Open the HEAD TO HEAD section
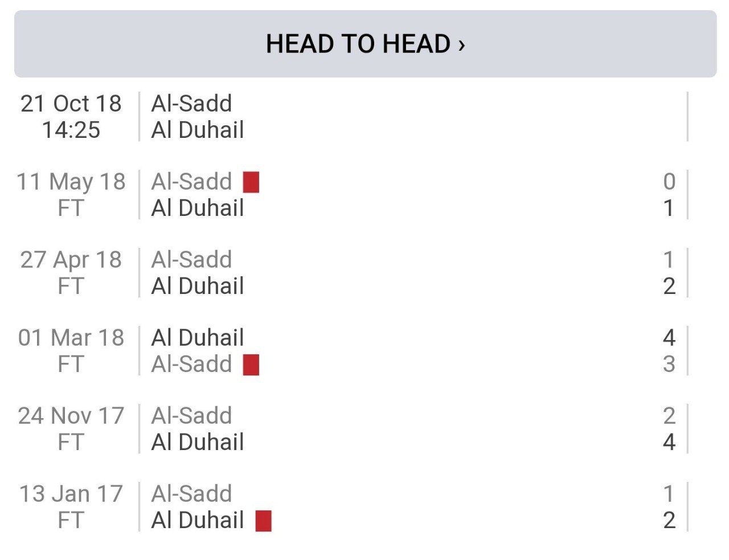The height and width of the screenshot is (560, 729). pyautogui.click(x=365, y=44)
